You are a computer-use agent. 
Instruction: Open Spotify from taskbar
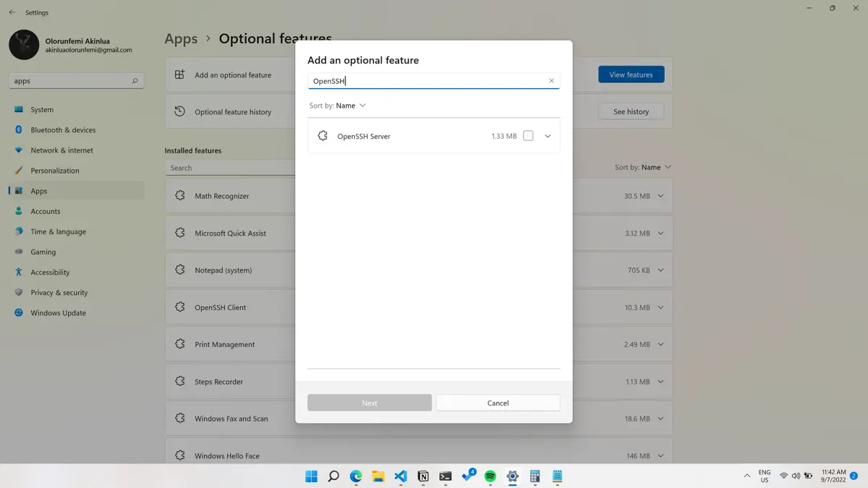[x=490, y=476]
